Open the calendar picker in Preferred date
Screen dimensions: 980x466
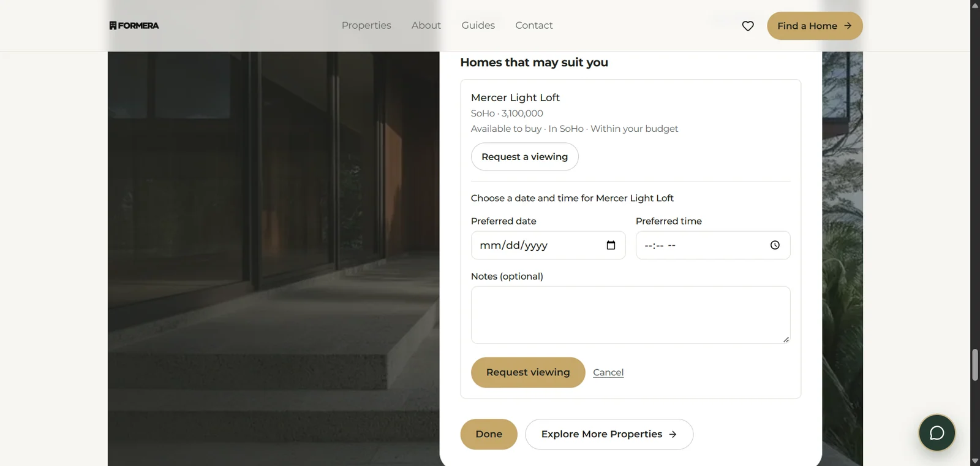(x=611, y=245)
